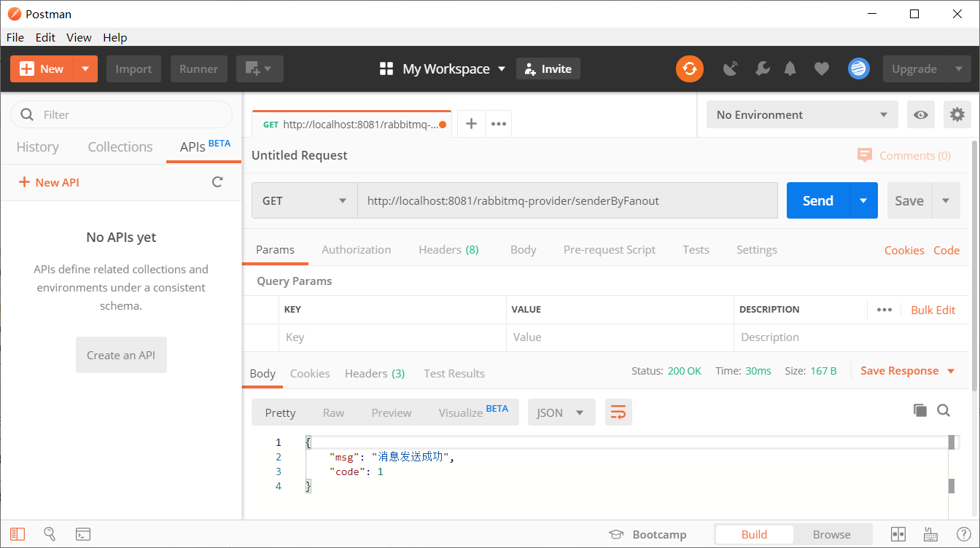Open the Save options arrow
Screen dimensions: 980x548
(x=946, y=200)
